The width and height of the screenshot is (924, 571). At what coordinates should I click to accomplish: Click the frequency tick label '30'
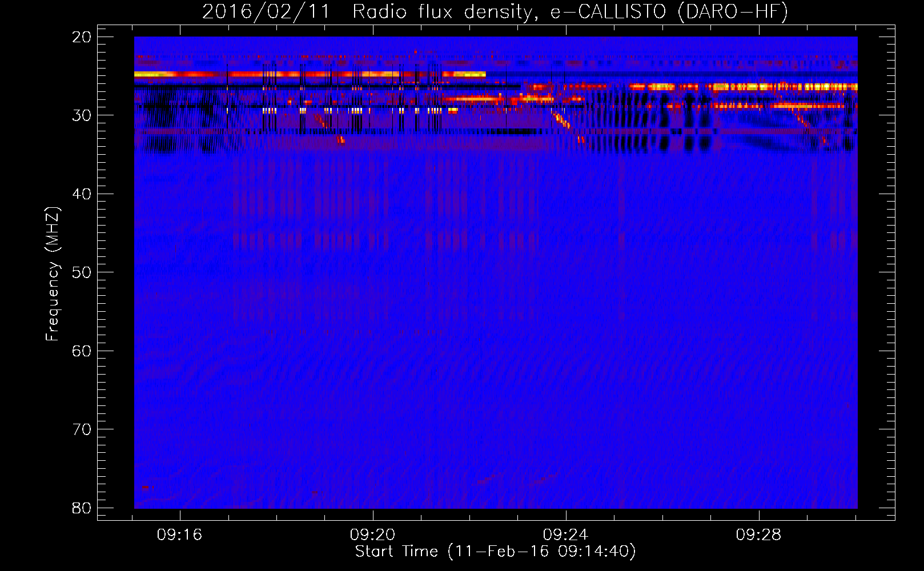[82, 115]
